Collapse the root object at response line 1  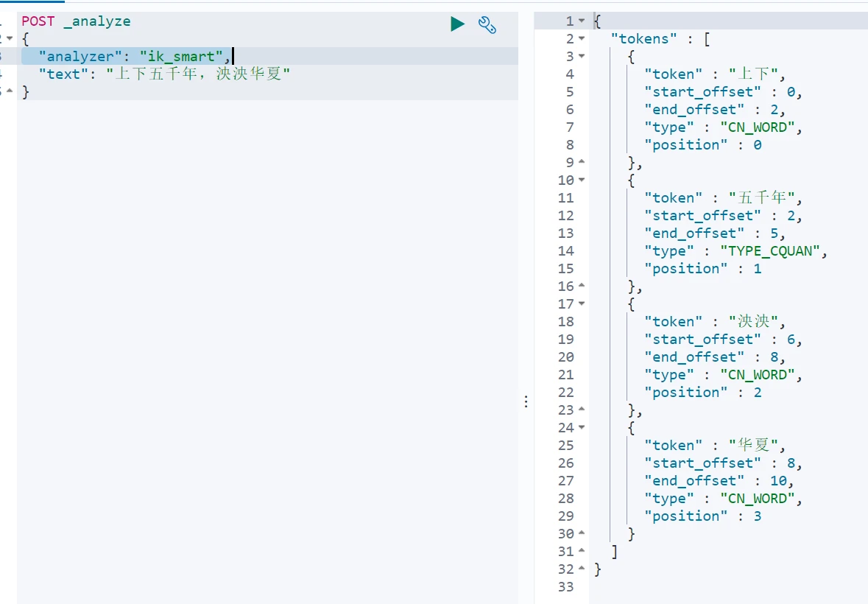[x=582, y=21]
